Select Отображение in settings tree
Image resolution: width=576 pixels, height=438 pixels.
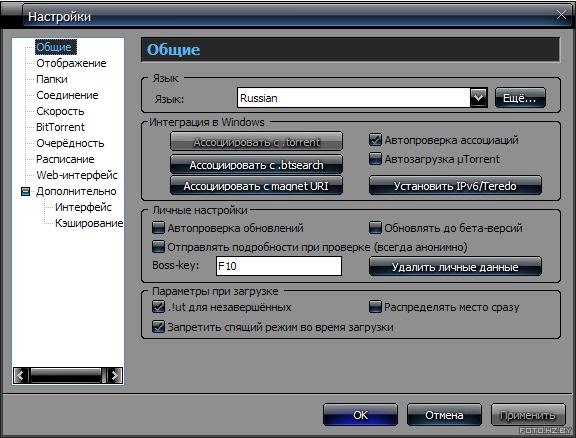[x=71, y=63]
